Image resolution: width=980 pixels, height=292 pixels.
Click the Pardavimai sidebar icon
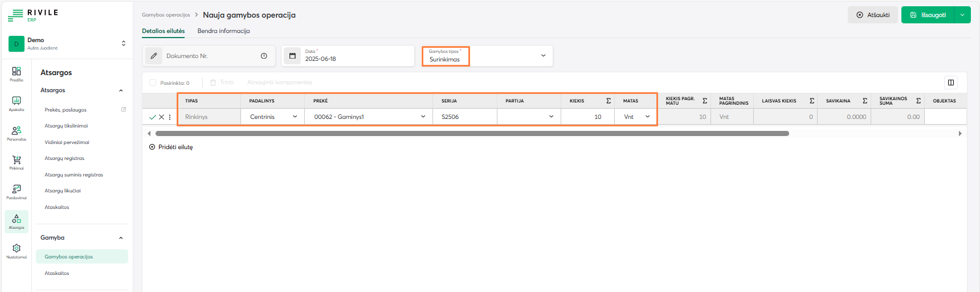pyautogui.click(x=17, y=191)
